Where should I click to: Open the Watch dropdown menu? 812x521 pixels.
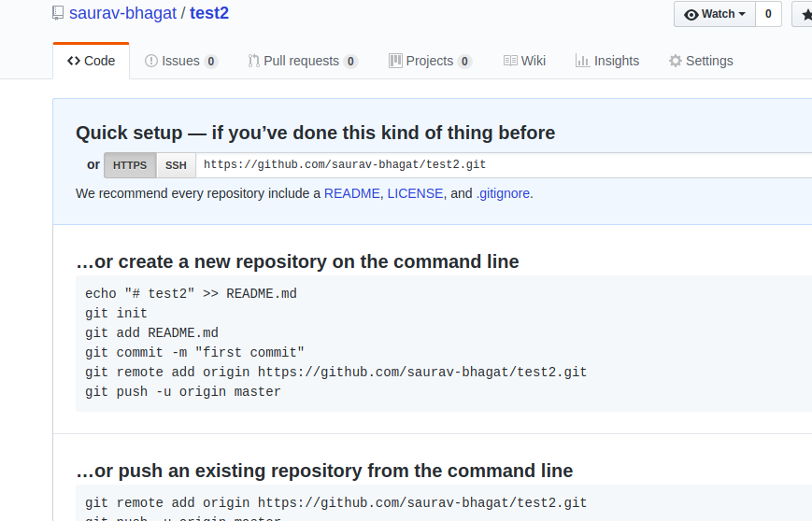(715, 15)
